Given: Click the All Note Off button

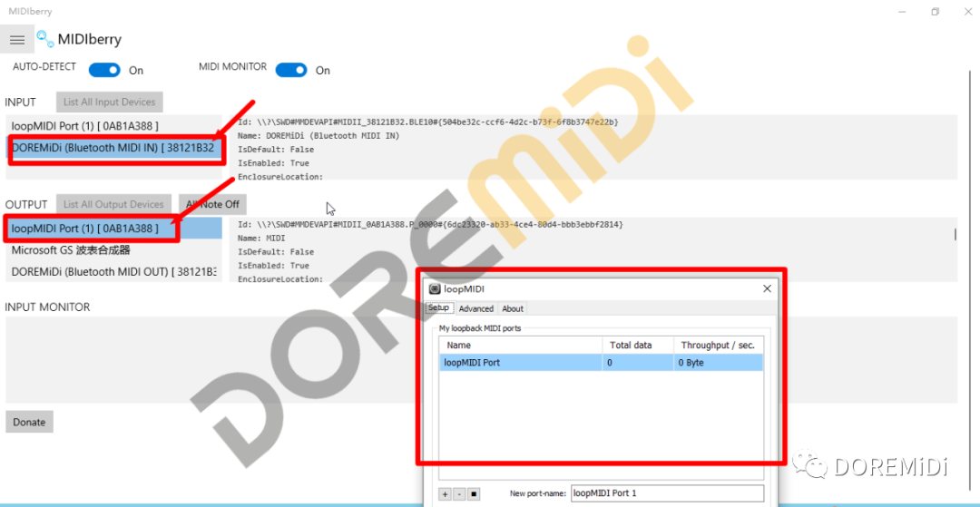Looking at the screenshot, I should point(212,204).
